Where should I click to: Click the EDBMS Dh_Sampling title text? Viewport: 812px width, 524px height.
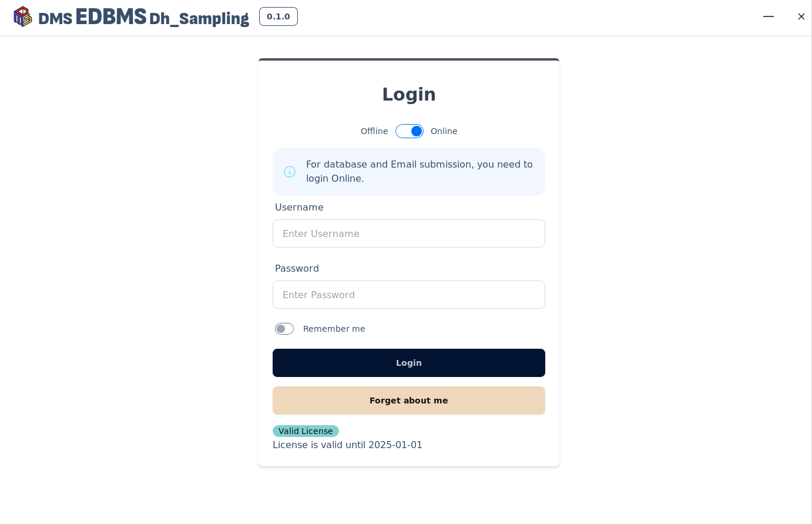(162, 18)
